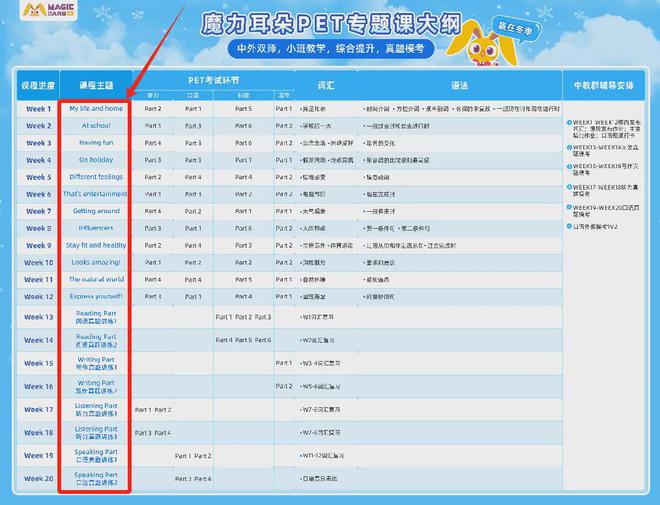
Task: Click the Week 10 cell
Action: tap(38, 263)
